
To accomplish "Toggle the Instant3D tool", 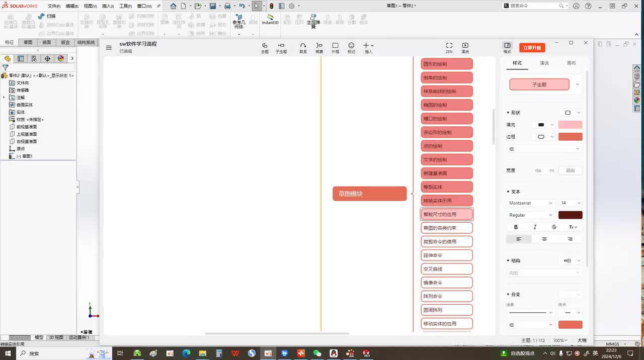I will pyautogui.click(x=270, y=20).
